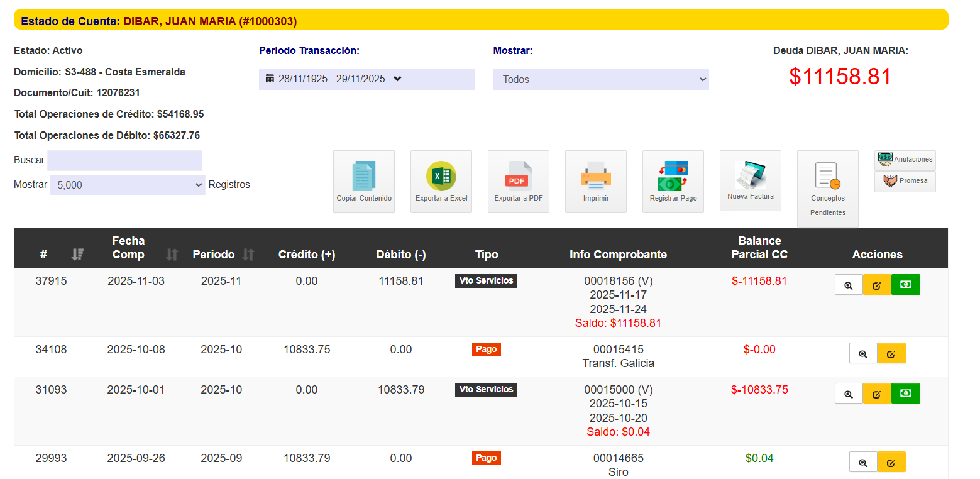Open the Periodo Transacción date range picker

tap(366, 79)
